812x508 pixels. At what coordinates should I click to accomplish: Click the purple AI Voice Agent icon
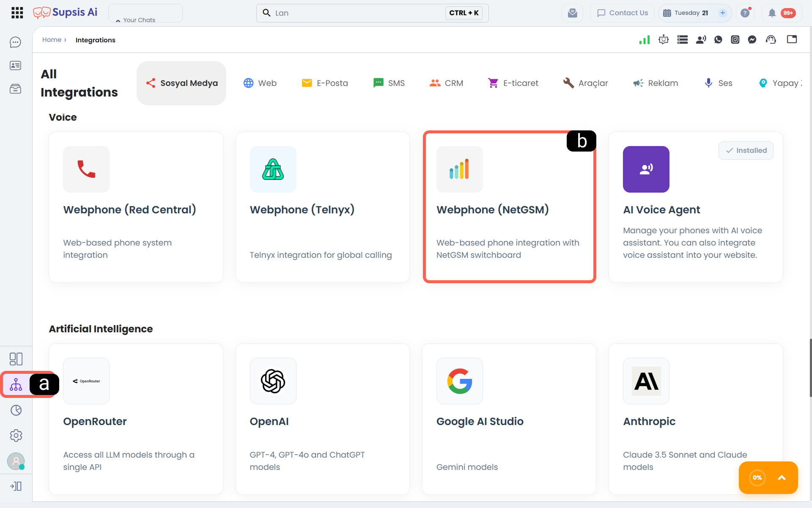click(x=646, y=169)
